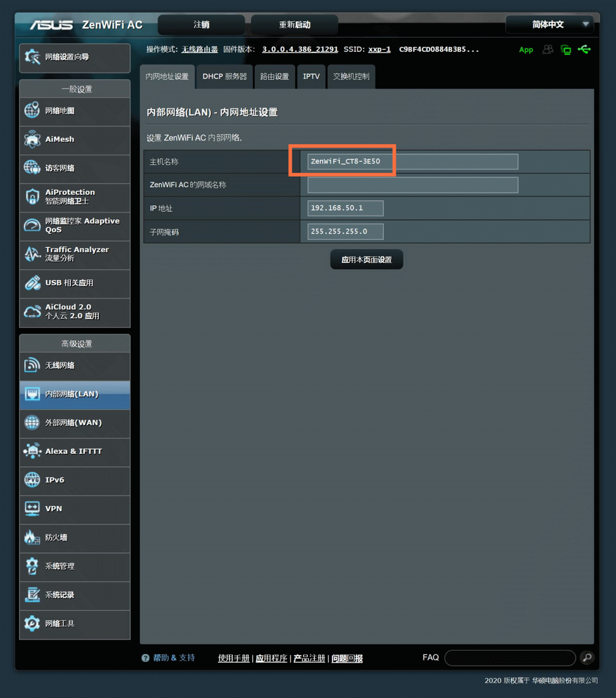Switch to DHCP 服务器 tab
This screenshot has width=616, height=698.
[x=225, y=76]
